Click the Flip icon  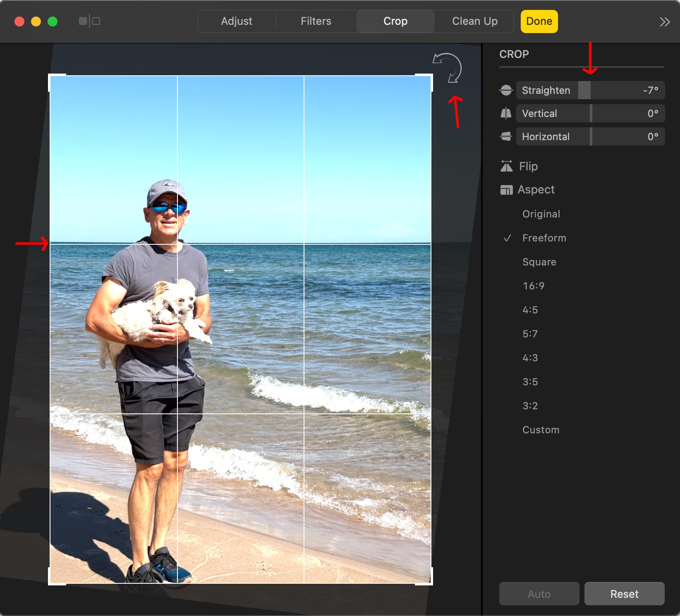[506, 166]
